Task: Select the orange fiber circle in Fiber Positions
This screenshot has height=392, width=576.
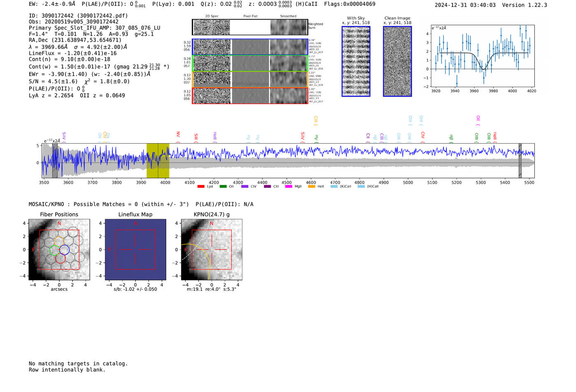Action: coord(59,241)
